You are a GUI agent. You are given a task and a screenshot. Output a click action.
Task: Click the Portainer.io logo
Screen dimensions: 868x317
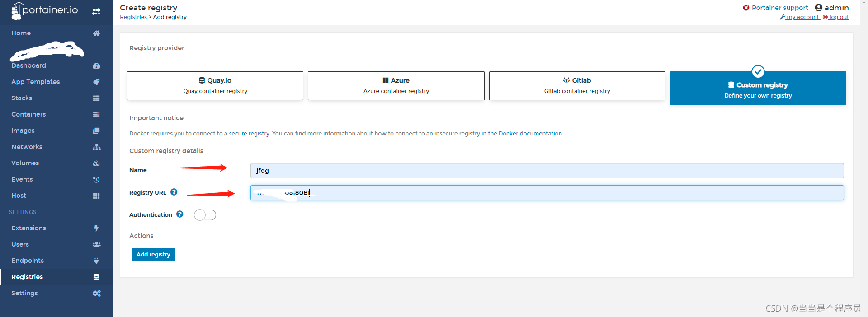click(44, 10)
